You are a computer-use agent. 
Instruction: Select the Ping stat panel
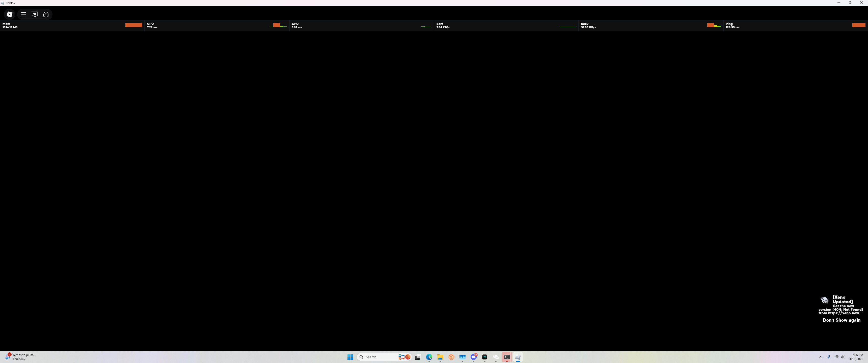[796, 26]
